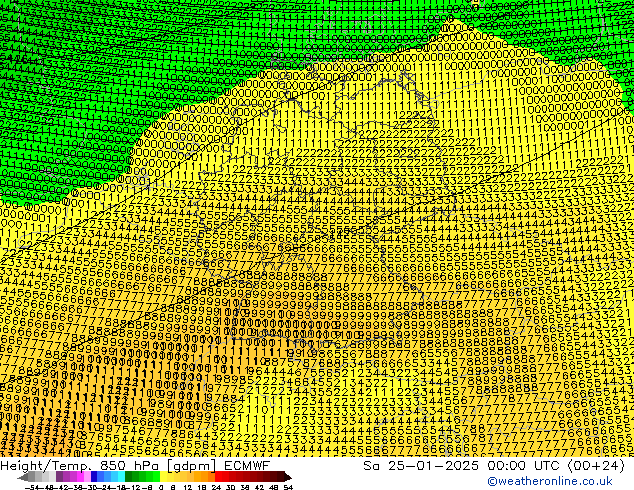This screenshot has height=490, width=634.
Task: Click the grey left arrow end of color scale
Action: pos(23,477)
